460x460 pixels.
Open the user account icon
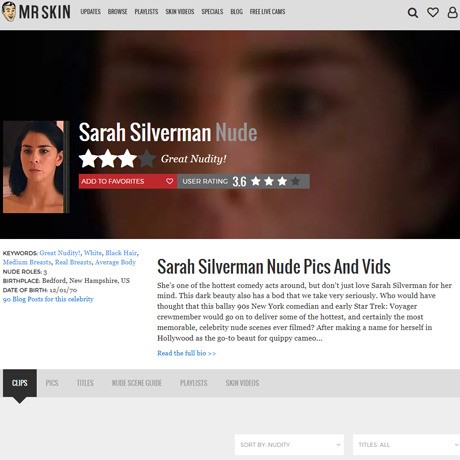(452, 13)
